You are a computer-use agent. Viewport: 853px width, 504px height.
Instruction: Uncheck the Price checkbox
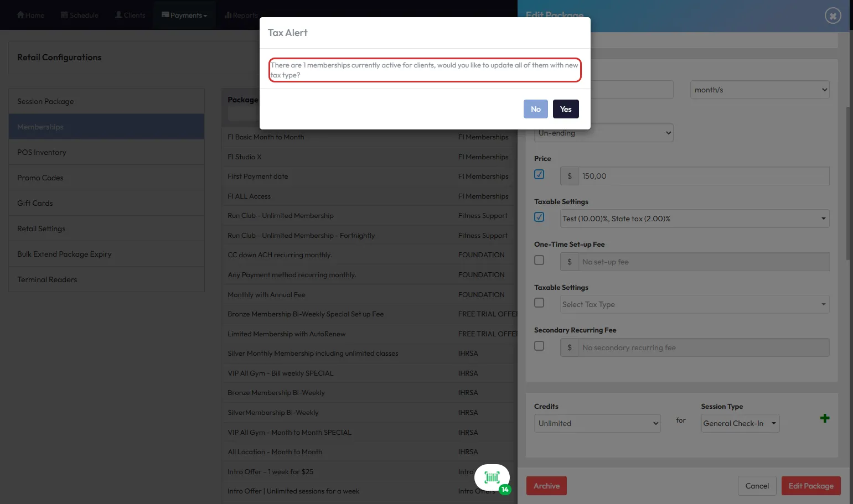(x=539, y=174)
